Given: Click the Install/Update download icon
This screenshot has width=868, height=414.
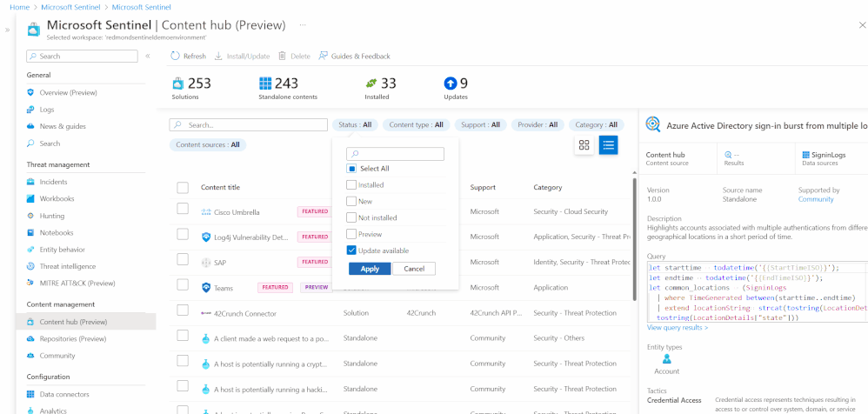Looking at the screenshot, I should pos(218,56).
